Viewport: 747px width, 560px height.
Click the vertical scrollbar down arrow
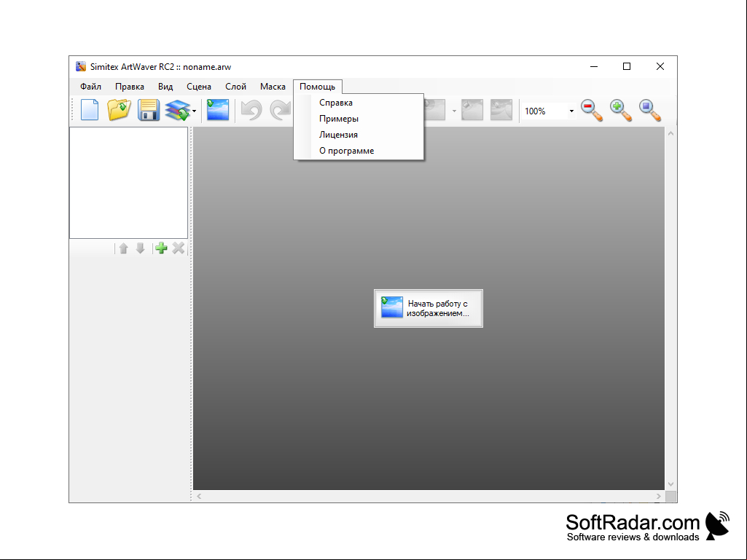(x=670, y=484)
